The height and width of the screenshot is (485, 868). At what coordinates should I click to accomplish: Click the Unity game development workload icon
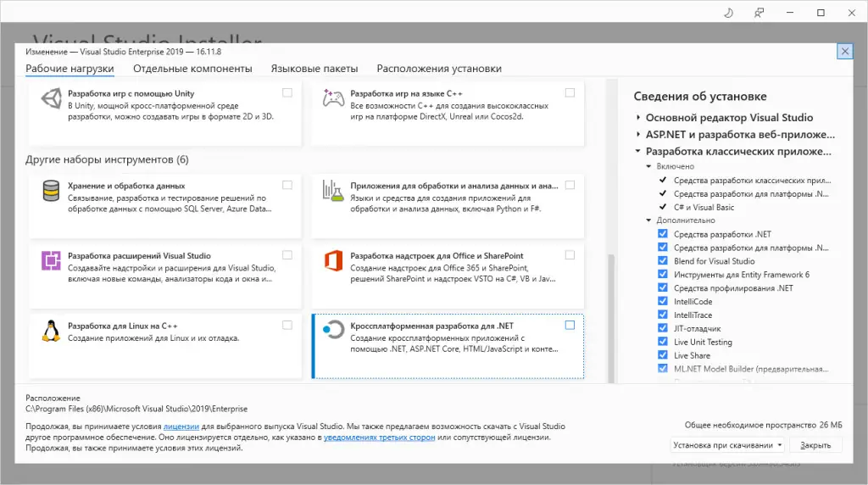point(51,99)
